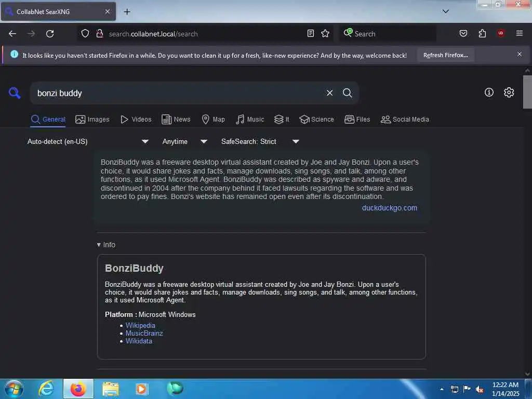This screenshot has width=532, height=399.
Task: Select the General search category
Action: coord(48,119)
